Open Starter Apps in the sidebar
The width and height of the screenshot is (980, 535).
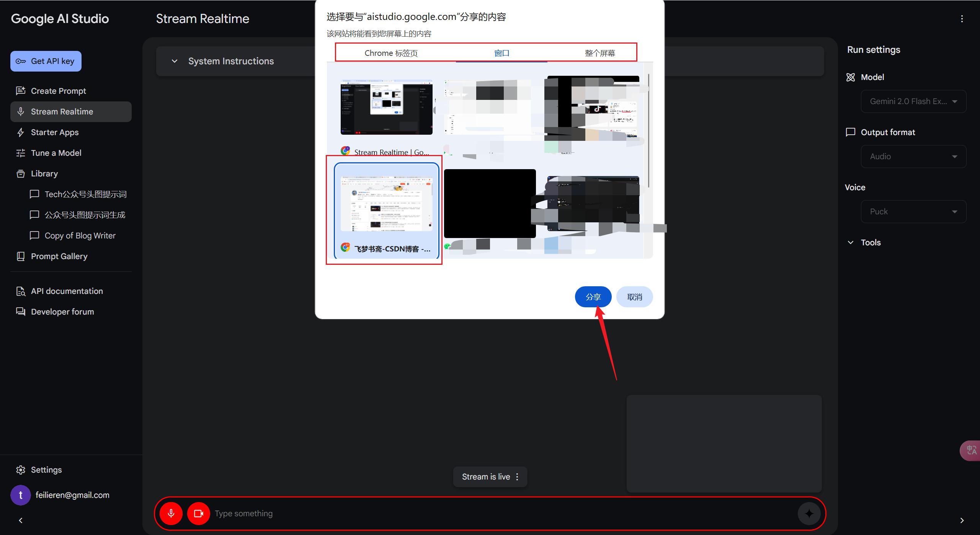54,132
